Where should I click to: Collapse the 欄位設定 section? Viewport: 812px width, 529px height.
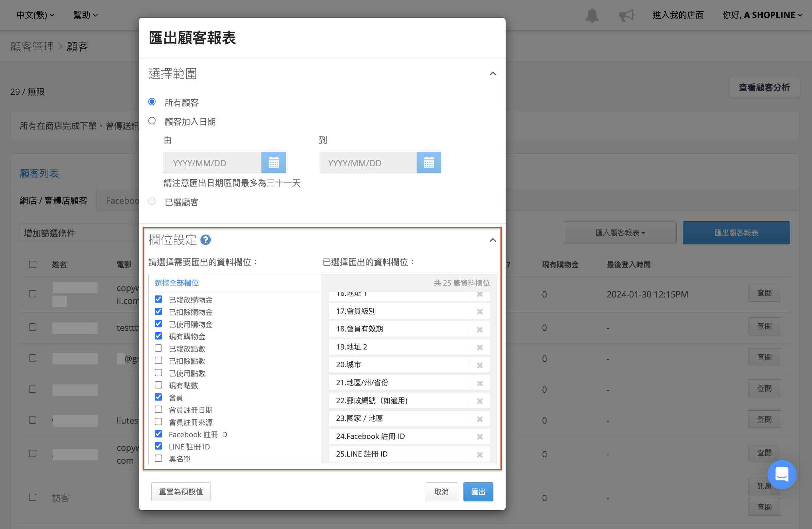[493, 240]
